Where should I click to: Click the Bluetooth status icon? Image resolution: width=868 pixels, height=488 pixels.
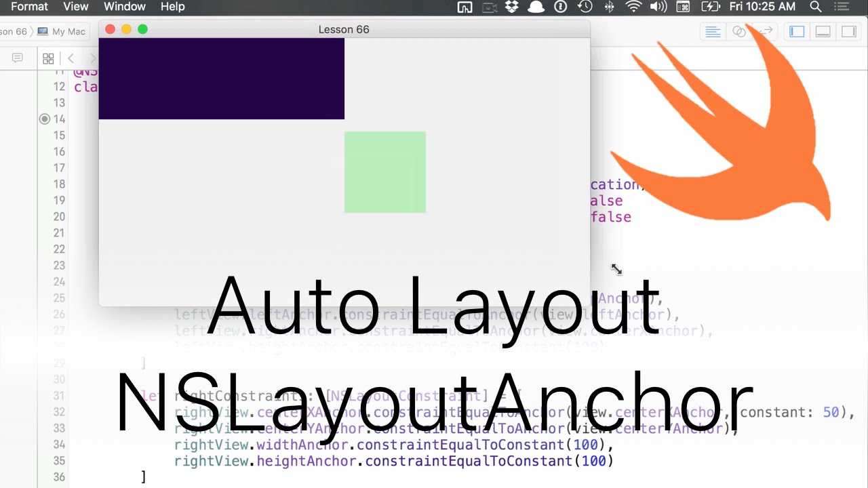click(x=609, y=7)
